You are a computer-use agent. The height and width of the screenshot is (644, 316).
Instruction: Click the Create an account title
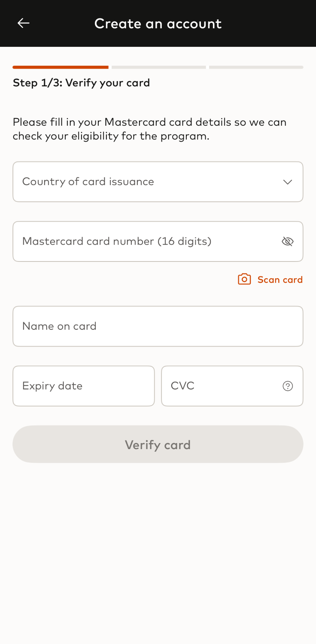pyautogui.click(x=158, y=23)
